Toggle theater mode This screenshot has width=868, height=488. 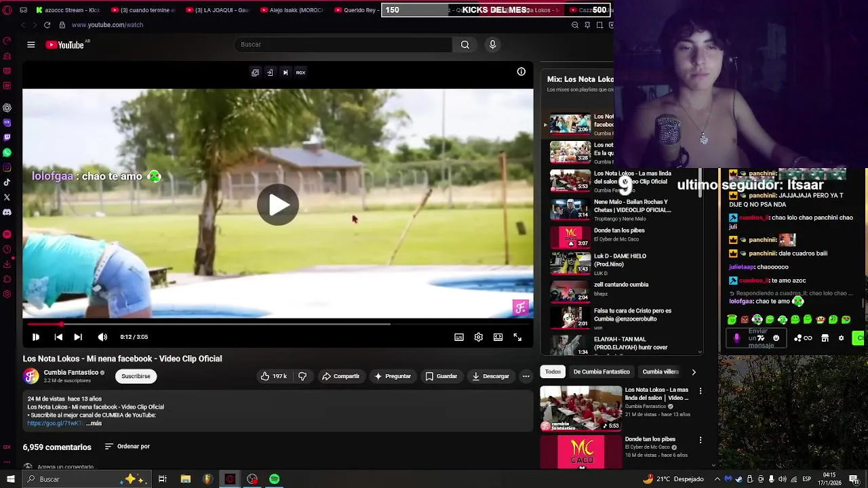(498, 337)
